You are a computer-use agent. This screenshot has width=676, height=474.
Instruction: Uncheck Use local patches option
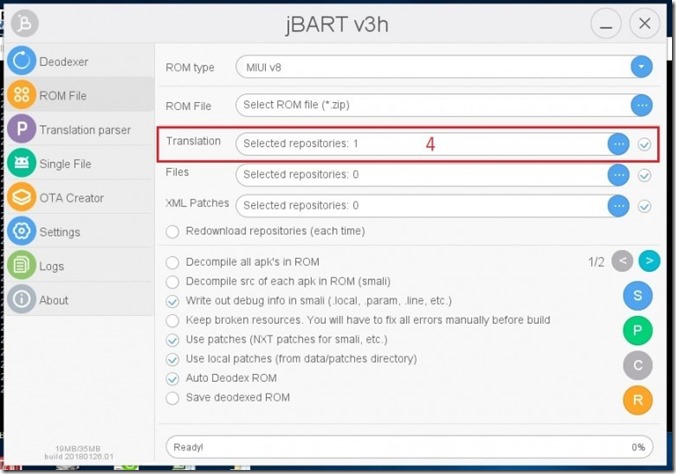(x=172, y=359)
